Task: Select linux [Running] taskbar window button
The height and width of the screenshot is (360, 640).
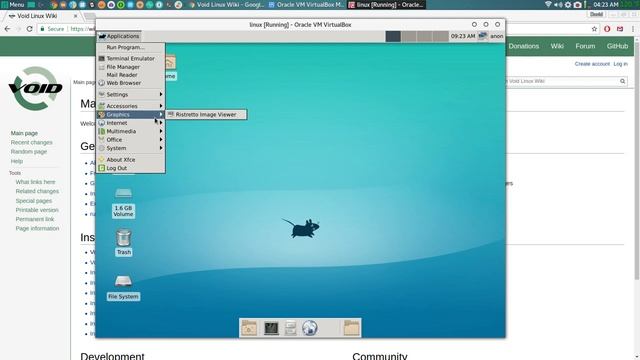Action: pos(386,5)
